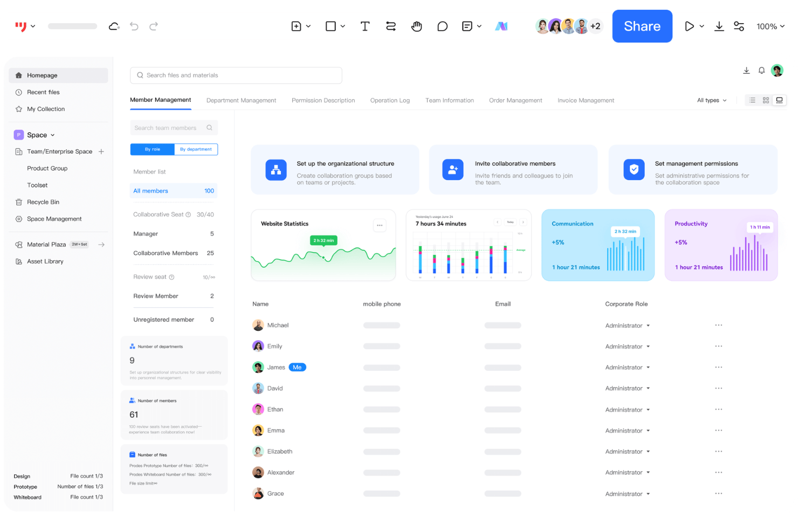Expand the Space section
The height and width of the screenshot is (532, 798).
tap(53, 135)
